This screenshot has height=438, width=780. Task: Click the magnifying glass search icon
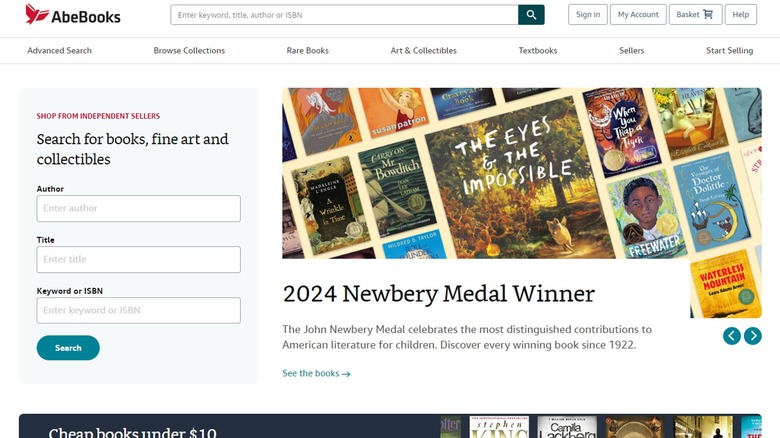click(531, 15)
